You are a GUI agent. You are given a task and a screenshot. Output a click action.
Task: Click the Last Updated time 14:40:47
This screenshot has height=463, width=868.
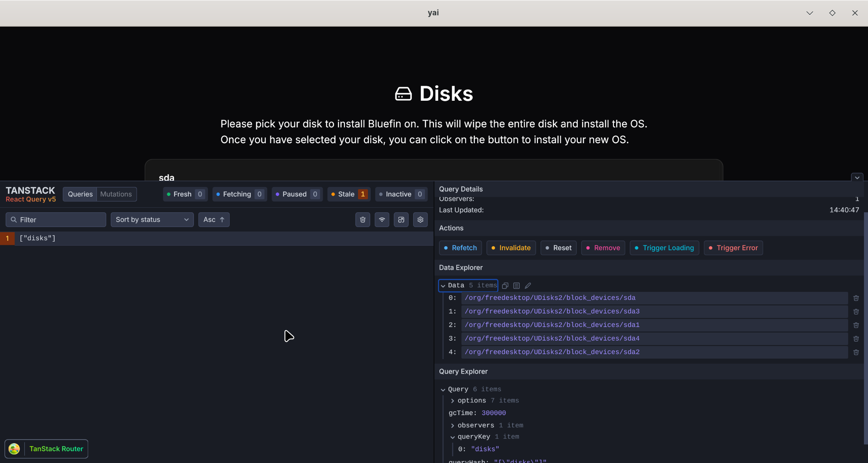tap(844, 210)
